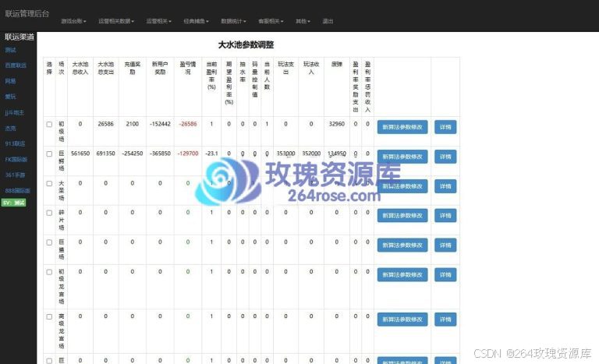Click 新算法参数修改 for 初级场
Screen dimensions: 599x364
(x=402, y=127)
